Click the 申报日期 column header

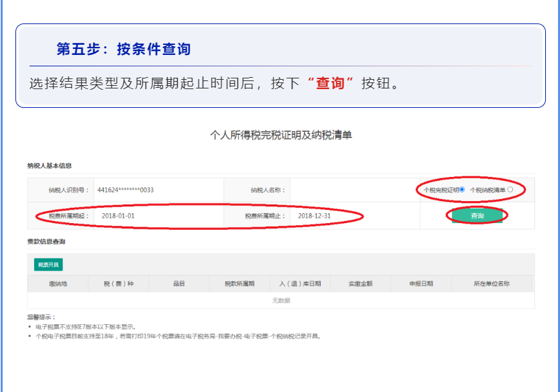tap(421, 283)
